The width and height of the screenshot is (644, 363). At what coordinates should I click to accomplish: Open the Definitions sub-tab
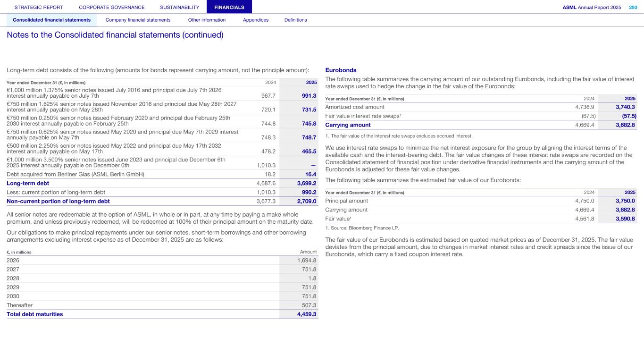coord(295,20)
